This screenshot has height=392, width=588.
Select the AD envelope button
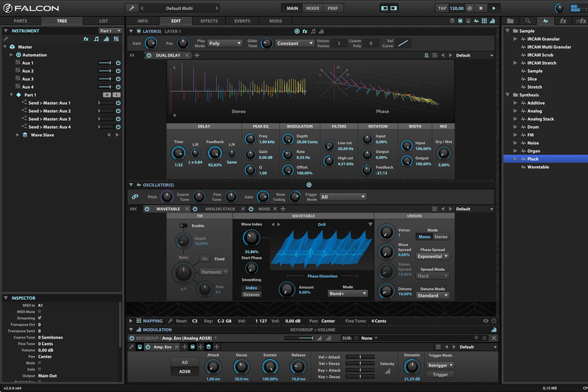click(185, 362)
